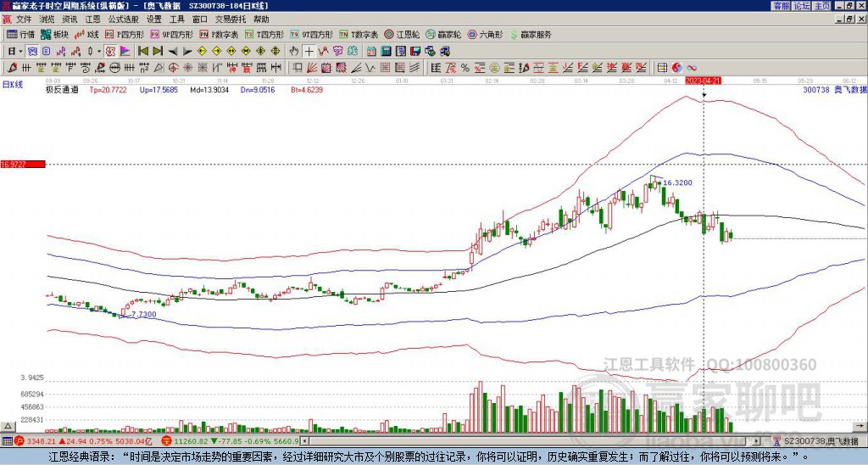868x465 pixels.
Task: Click the save diskette icon
Action: pos(415,52)
